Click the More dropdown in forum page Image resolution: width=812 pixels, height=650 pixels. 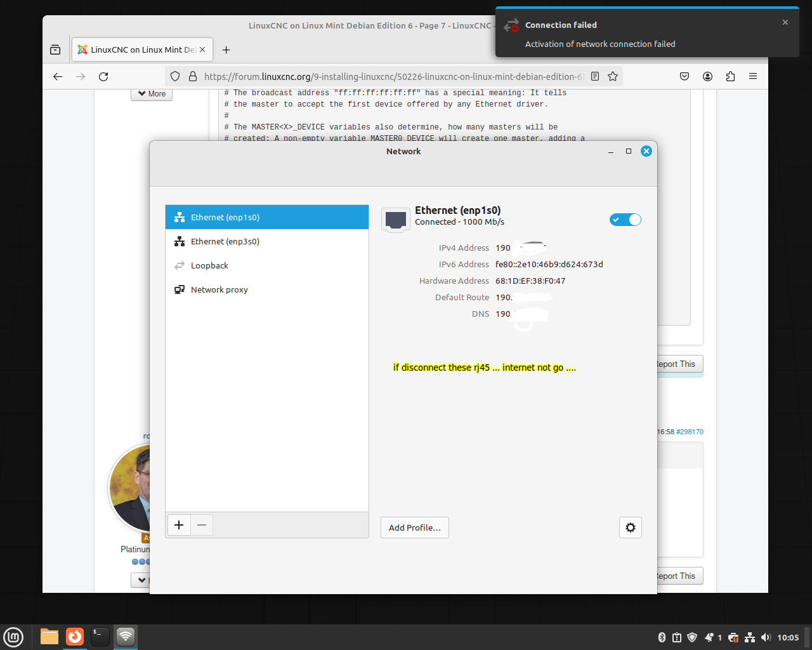(x=152, y=94)
